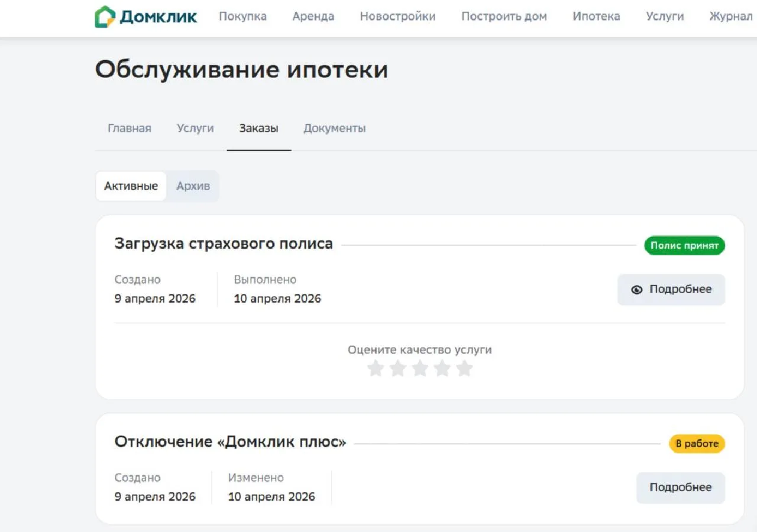This screenshot has width=757, height=532.
Task: Give a four-star service rating
Action: tap(442, 368)
